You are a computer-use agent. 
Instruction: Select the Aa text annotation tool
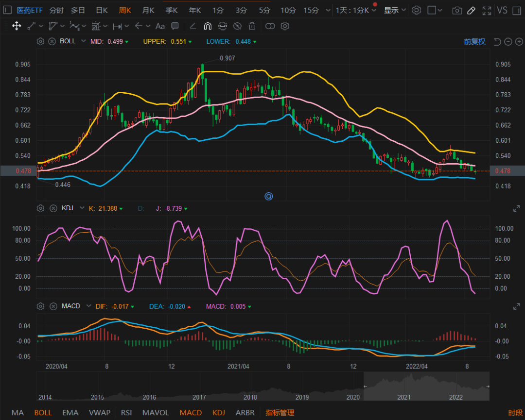[x=160, y=26]
